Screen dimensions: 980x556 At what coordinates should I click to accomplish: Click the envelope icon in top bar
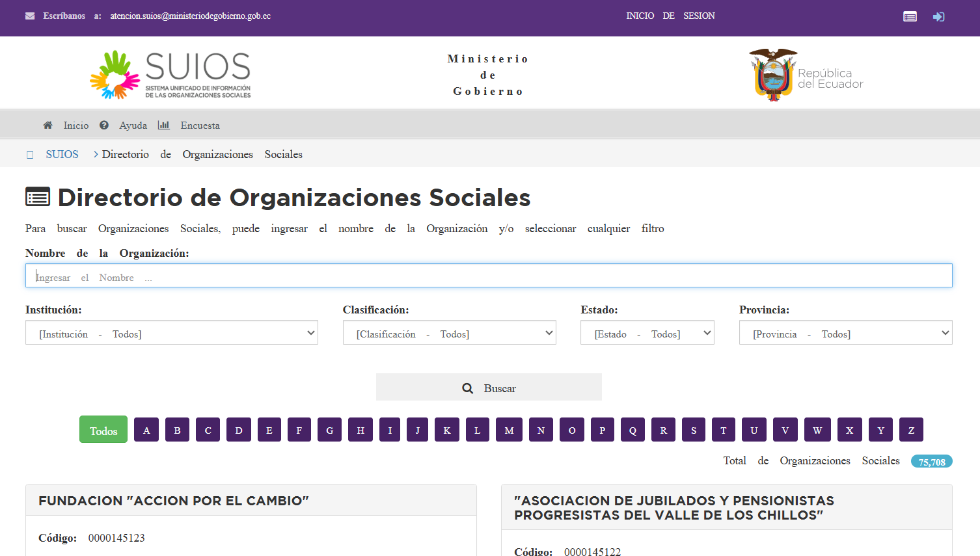pos(30,16)
